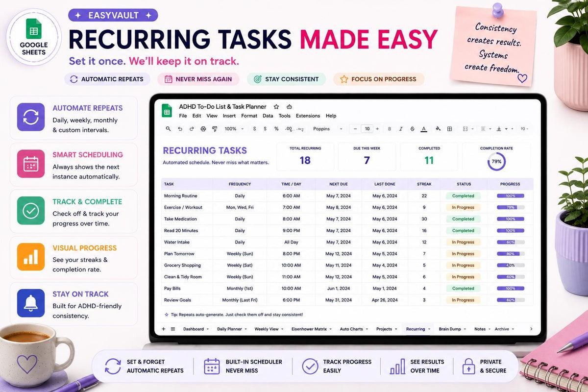588x392 pixels.
Task: Click the move-to-Drive icon beside the star
Action: pos(289,106)
